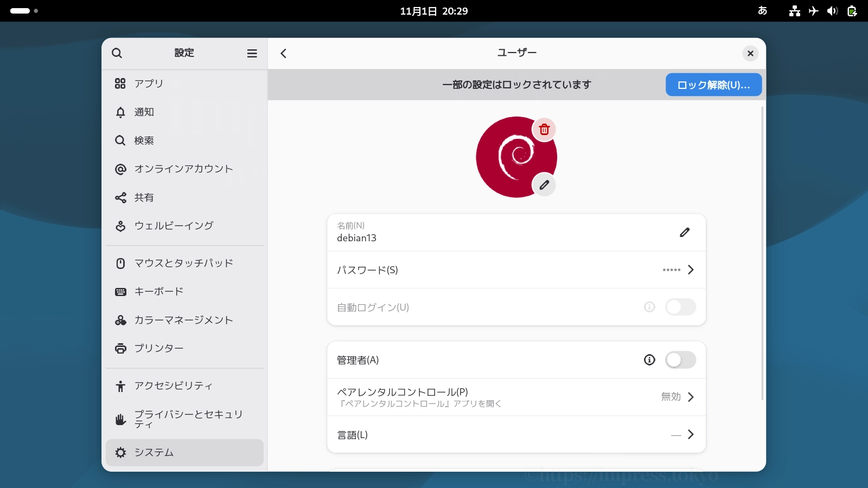Open the hamburger menu in the settings header
Viewport: 868px width, 488px height.
click(x=252, y=53)
